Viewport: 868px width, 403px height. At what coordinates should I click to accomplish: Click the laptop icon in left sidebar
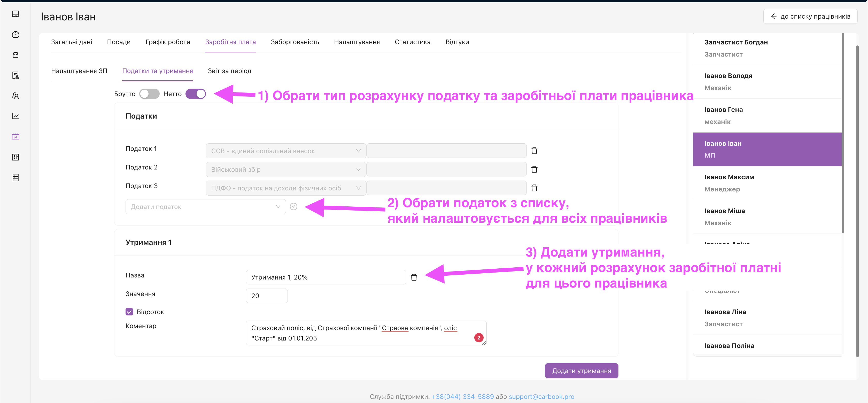click(x=16, y=14)
